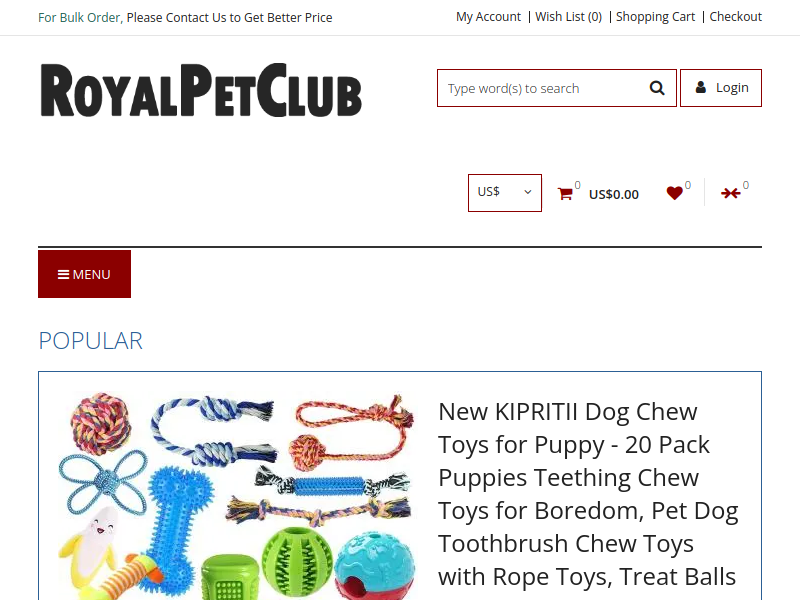800x600 pixels.
Task: Click the currency dropdown chevron arrow
Action: 528,192
